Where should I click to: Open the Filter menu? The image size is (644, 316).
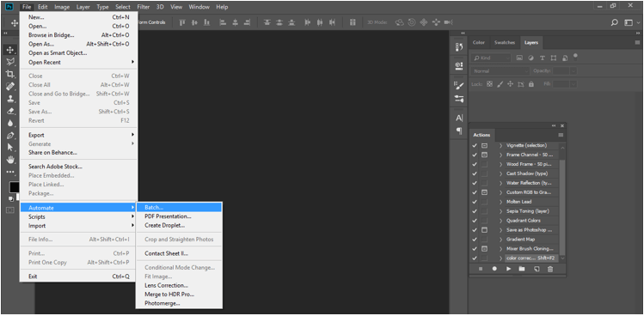coord(144,7)
